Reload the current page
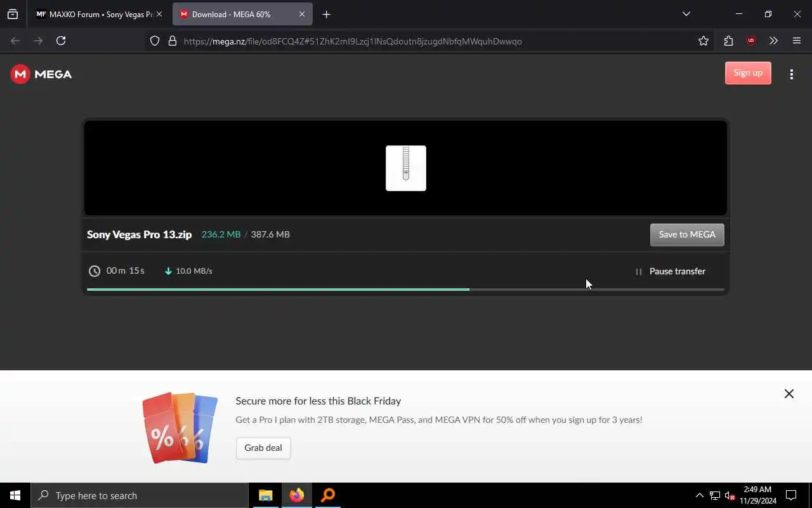 click(x=61, y=41)
